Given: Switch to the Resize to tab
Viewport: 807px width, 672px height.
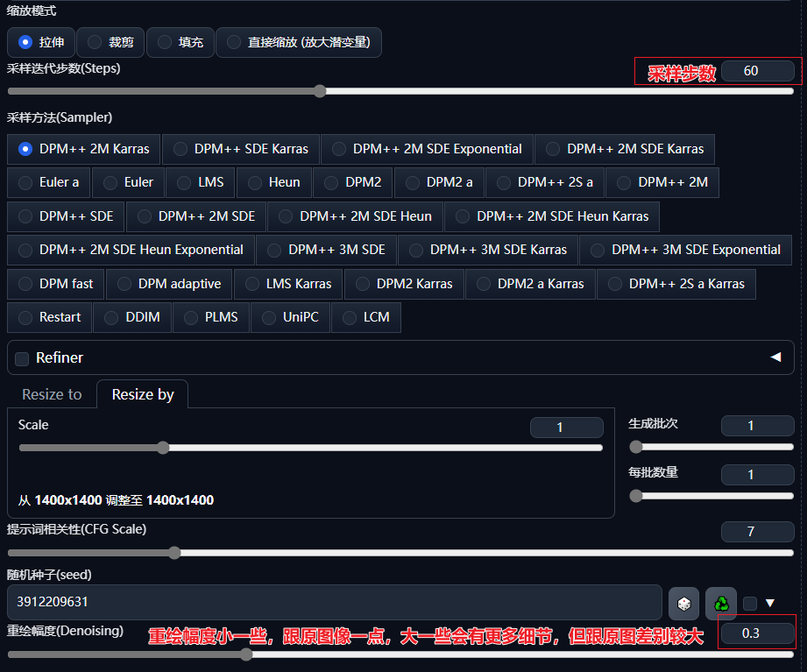Looking at the screenshot, I should point(52,394).
